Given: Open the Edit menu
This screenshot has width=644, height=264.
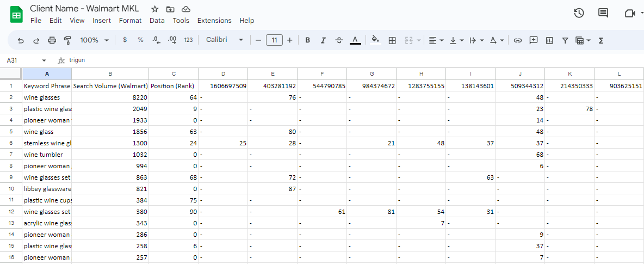Looking at the screenshot, I should (x=55, y=21).
